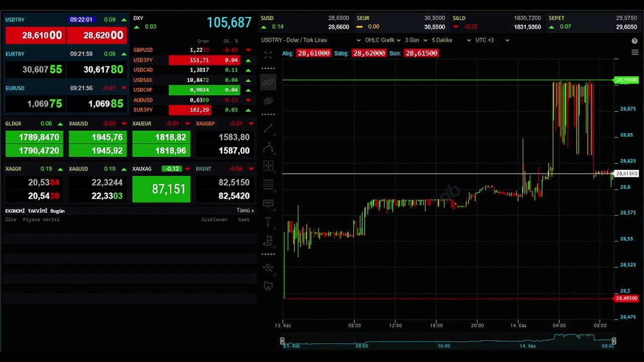Click BRENT price 82,5150
The height and width of the screenshot is (362, 644).
(225, 183)
